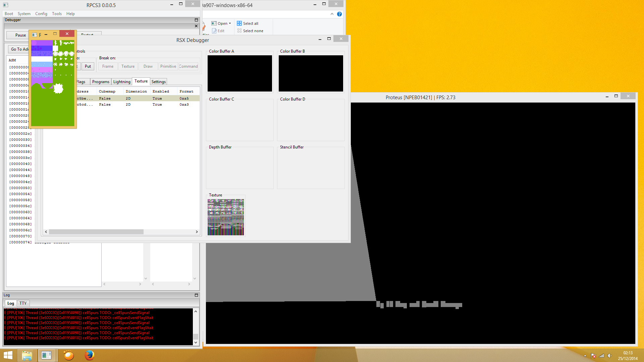Switch to the Programs tab

click(101, 82)
